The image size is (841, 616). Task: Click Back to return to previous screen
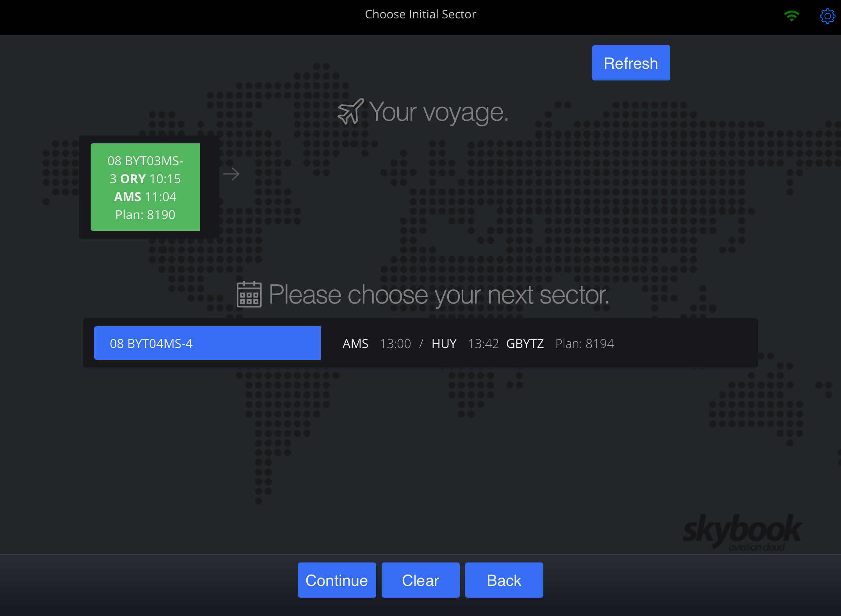(x=504, y=579)
